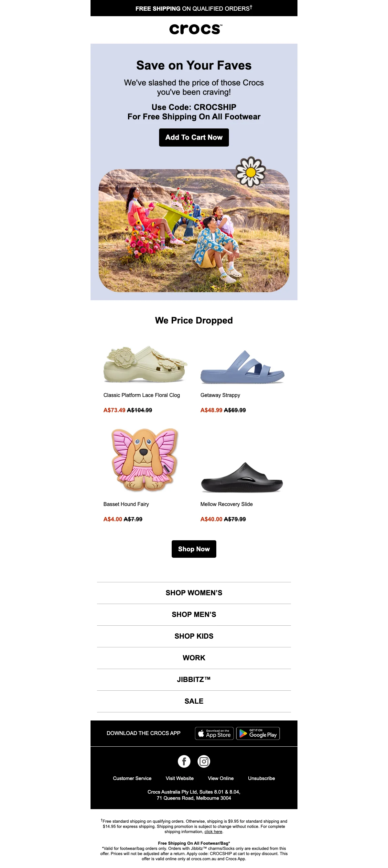Open the SALE category link
Image resolution: width=388 pixels, height=868 pixels.
tap(194, 701)
